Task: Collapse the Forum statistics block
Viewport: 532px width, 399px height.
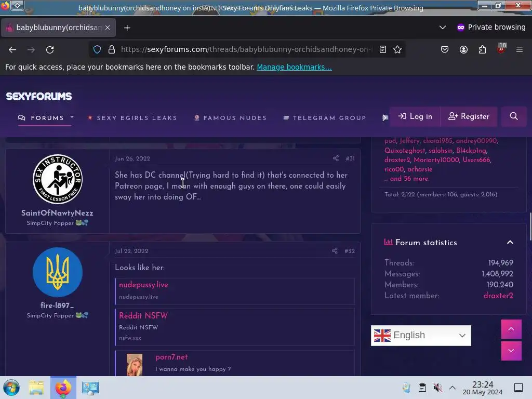Action: (510, 242)
